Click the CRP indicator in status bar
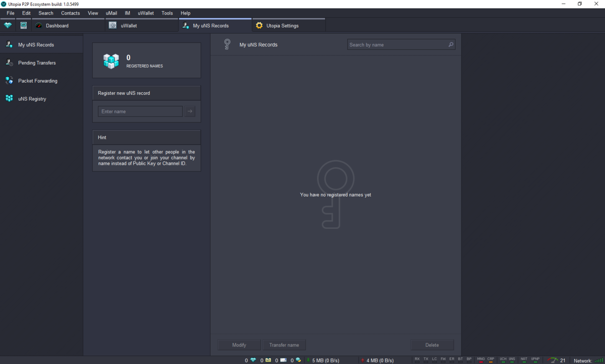Viewport: 605px width, 364px height. click(491, 359)
